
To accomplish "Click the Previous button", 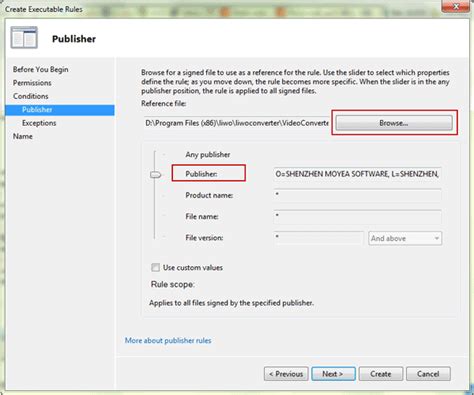I will coord(286,374).
